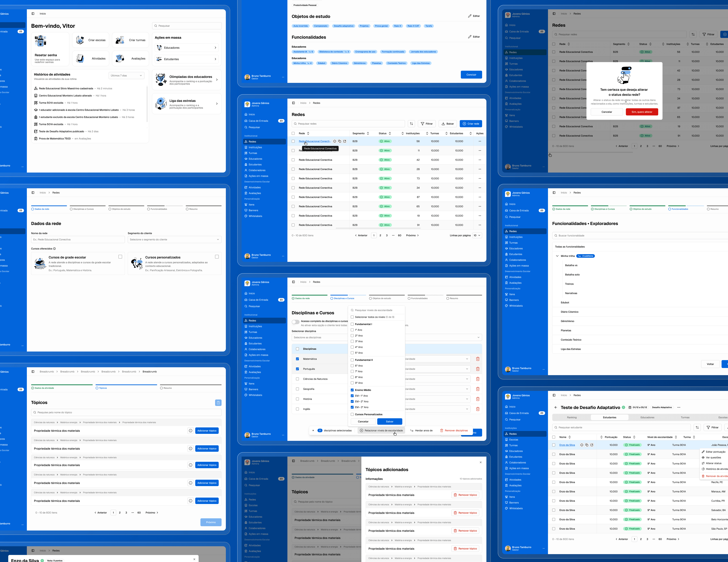Switch to the Educadores tab
This screenshot has height=562, width=728.
647,417
